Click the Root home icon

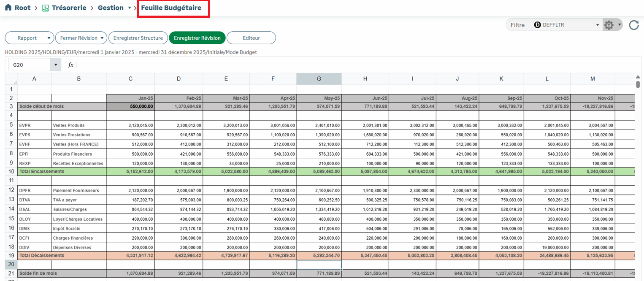click(x=8, y=8)
